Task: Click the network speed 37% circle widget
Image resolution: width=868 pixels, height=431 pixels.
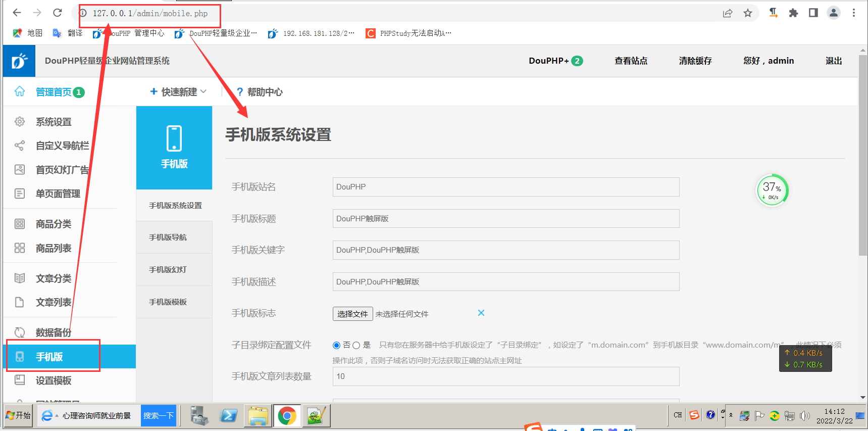Action: click(x=772, y=190)
